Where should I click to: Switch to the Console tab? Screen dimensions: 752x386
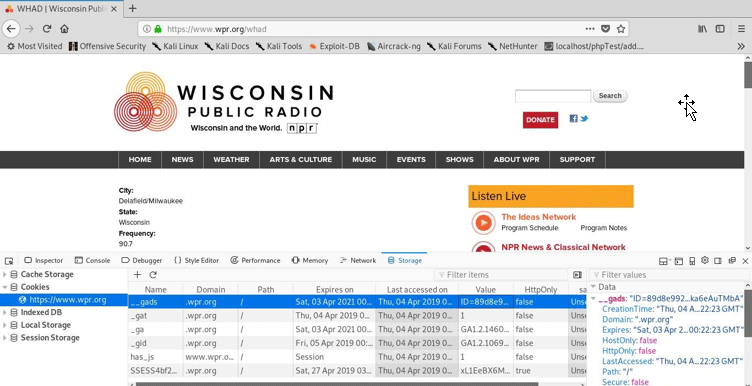point(93,260)
